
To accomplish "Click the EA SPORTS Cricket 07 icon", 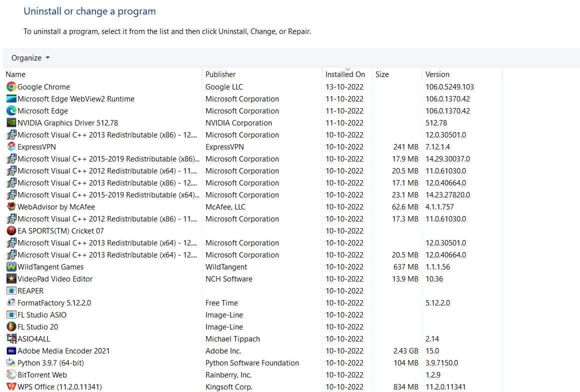I will (x=11, y=230).
